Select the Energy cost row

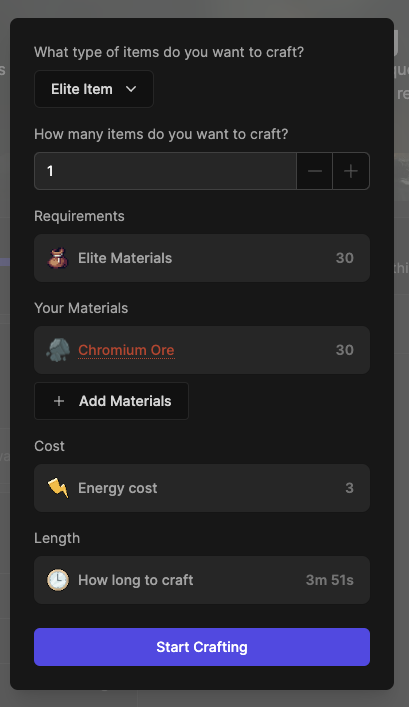202,488
